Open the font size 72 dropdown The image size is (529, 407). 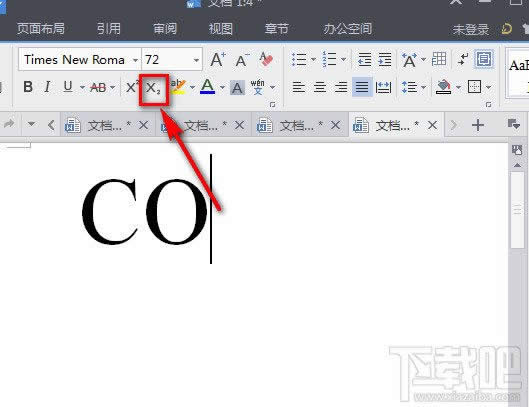(196, 60)
